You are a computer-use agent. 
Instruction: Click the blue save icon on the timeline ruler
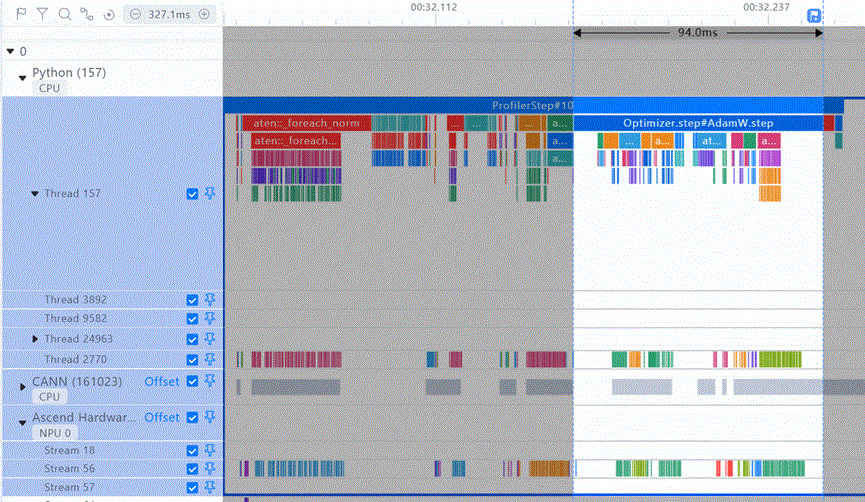814,15
